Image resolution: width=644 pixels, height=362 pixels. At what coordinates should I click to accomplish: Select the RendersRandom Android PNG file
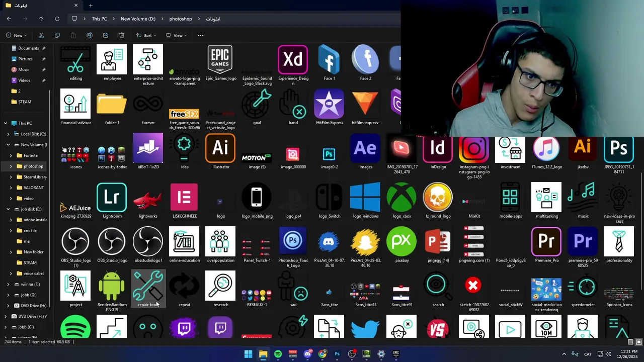tap(112, 291)
